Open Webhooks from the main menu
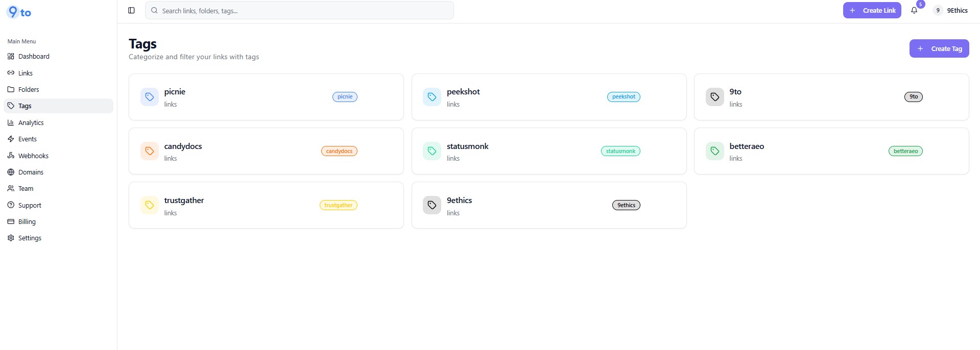 coord(33,156)
